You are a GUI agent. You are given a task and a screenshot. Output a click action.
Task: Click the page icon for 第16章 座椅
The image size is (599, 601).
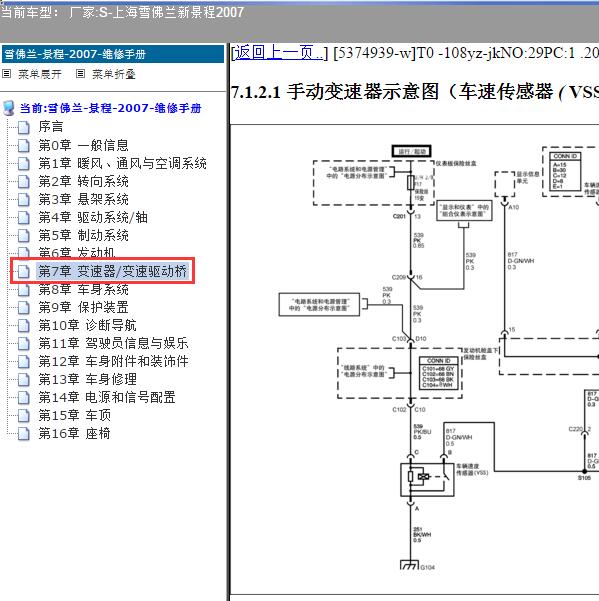point(24,434)
